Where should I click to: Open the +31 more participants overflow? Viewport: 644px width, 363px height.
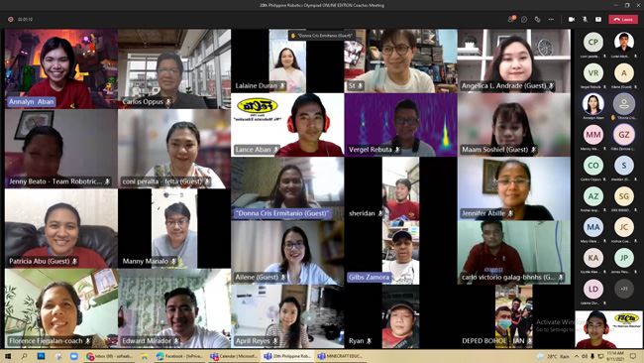624,289
